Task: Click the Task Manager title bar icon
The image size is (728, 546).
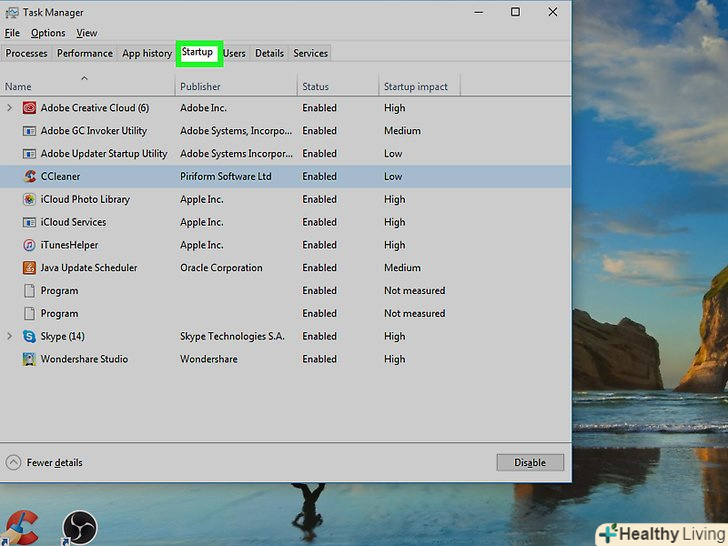Action: tap(12, 13)
